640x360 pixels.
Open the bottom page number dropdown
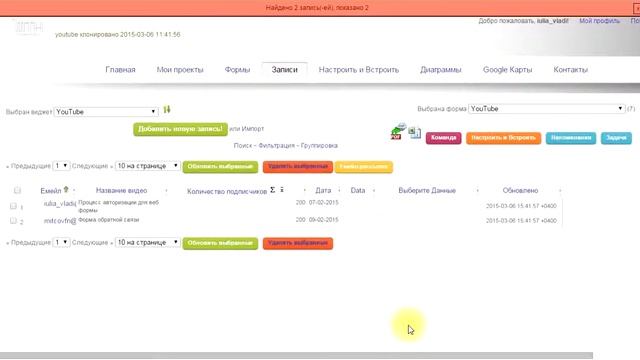[61, 242]
